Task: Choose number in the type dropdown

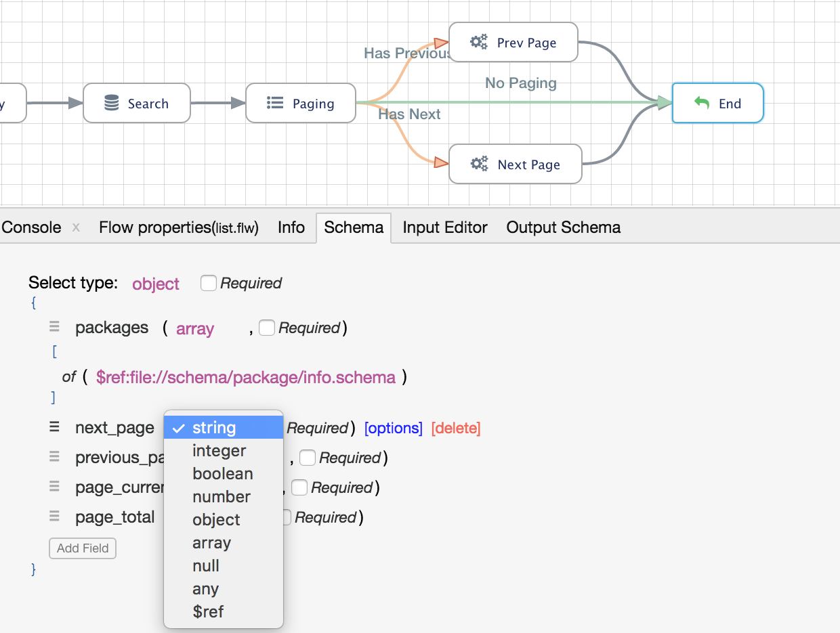Action: (224, 497)
